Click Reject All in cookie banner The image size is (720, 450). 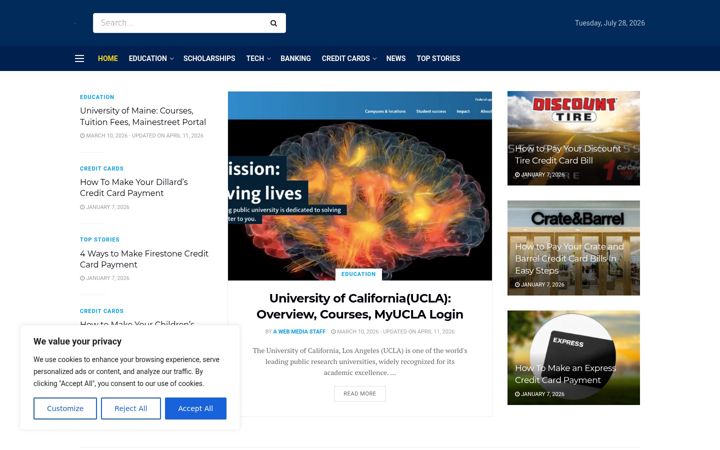pos(131,408)
